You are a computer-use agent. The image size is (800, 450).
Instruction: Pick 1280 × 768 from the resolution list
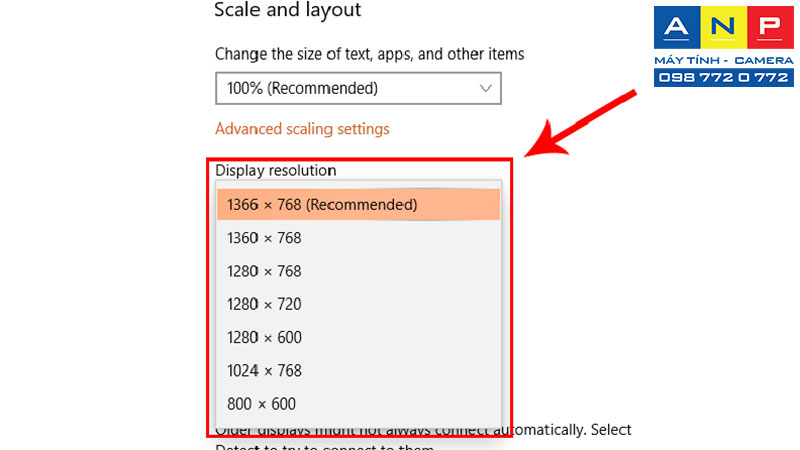tap(358, 271)
